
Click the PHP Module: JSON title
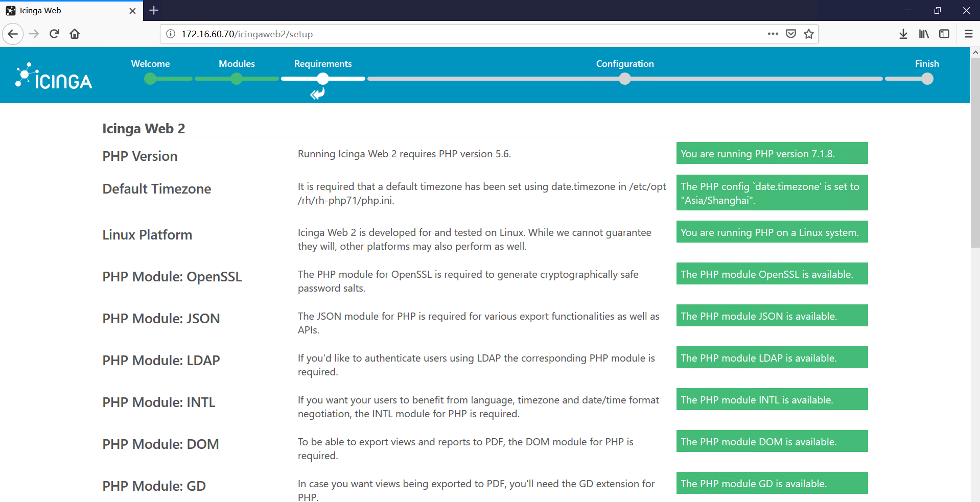(161, 319)
